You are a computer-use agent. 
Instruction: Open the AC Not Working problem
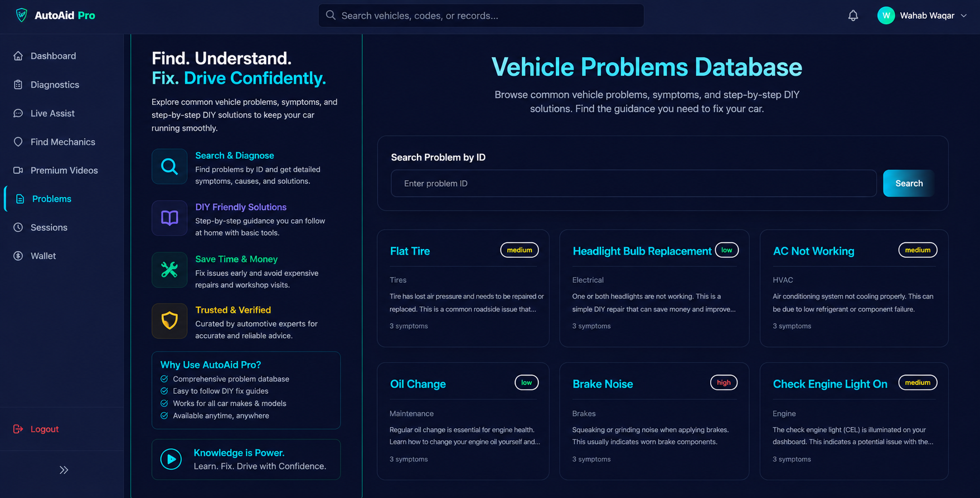coord(854,289)
